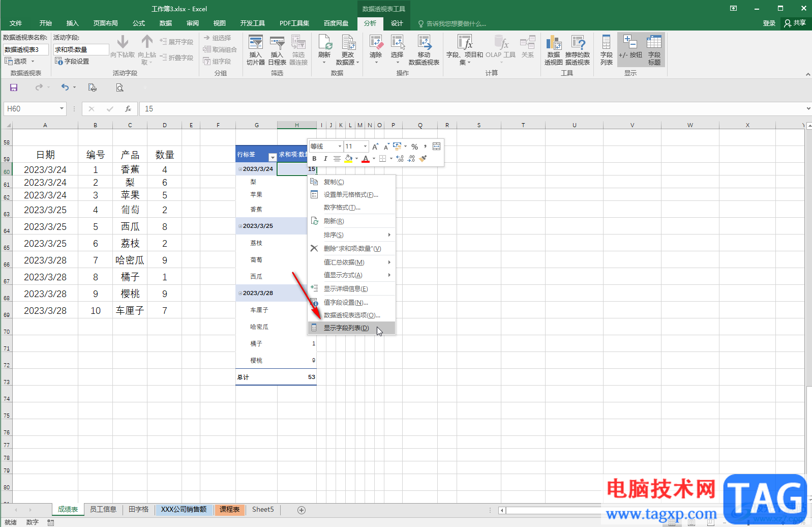Click the Save icon in quick access toolbar
This screenshot has height=527, width=812.
tap(14, 87)
